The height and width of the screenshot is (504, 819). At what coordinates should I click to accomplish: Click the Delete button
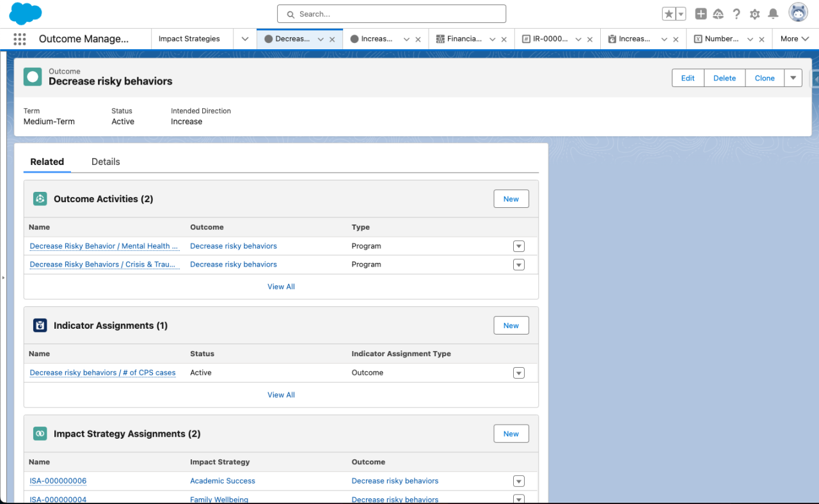tap(725, 78)
